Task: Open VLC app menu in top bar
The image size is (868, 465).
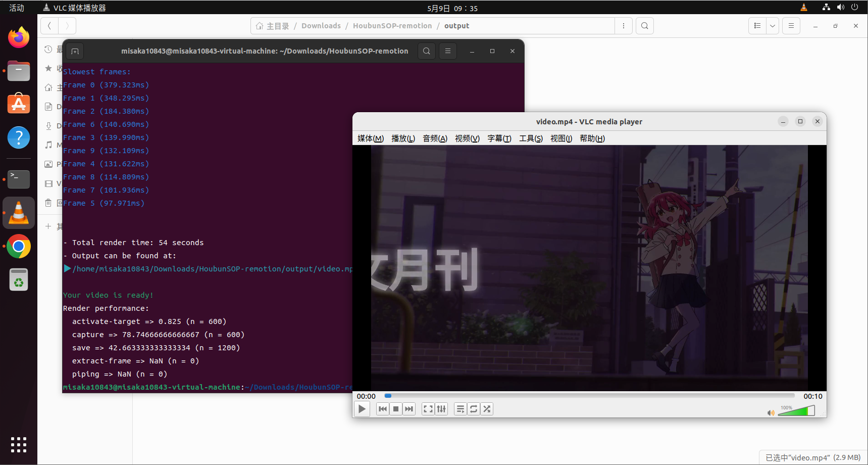Action: click(74, 8)
